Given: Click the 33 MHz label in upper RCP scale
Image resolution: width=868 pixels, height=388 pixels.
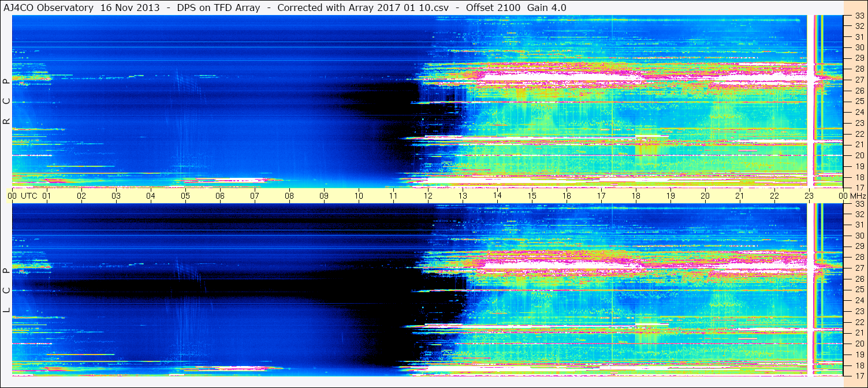Looking at the screenshot, I should (x=859, y=16).
